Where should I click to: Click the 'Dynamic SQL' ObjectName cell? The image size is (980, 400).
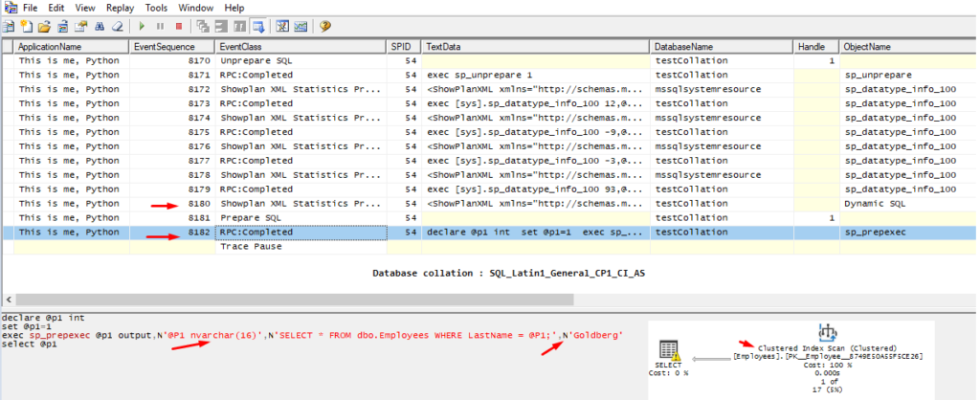point(907,204)
